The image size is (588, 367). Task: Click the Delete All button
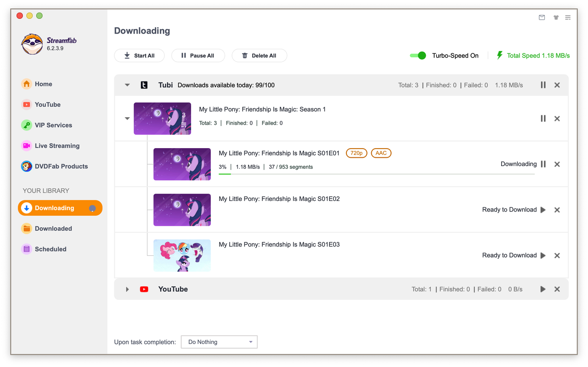tap(260, 56)
